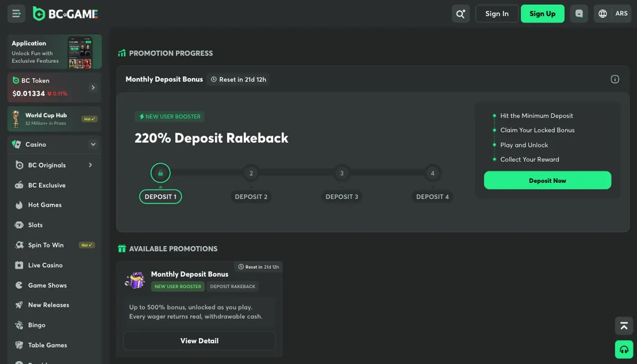Click the step 3 circle on progress bar
The image size is (637, 364).
click(342, 173)
